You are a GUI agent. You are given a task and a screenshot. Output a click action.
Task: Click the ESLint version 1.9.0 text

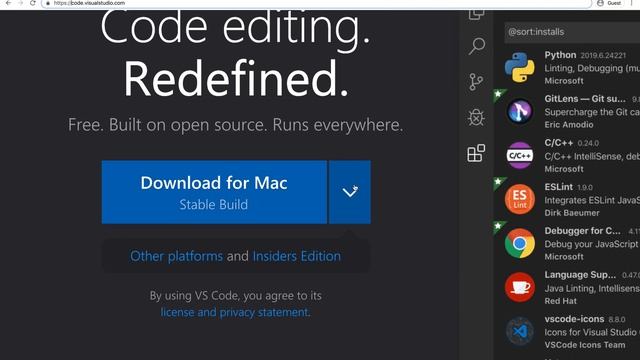pos(585,187)
